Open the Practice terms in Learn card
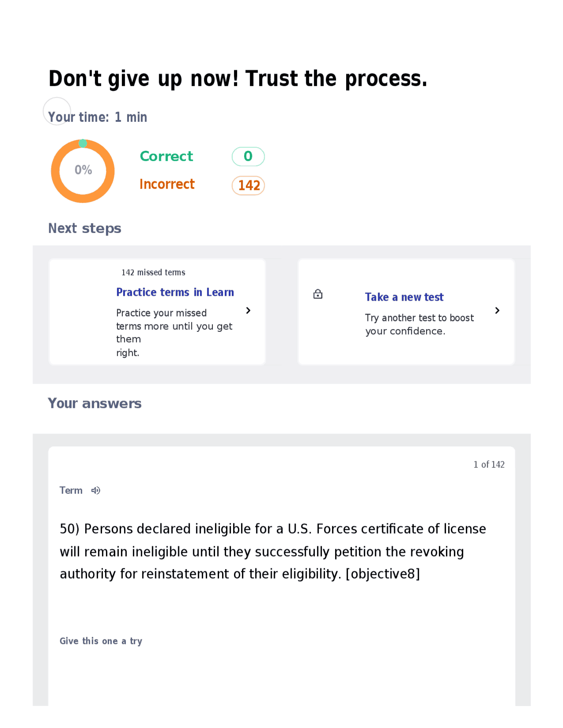The image size is (563, 728). (157, 311)
